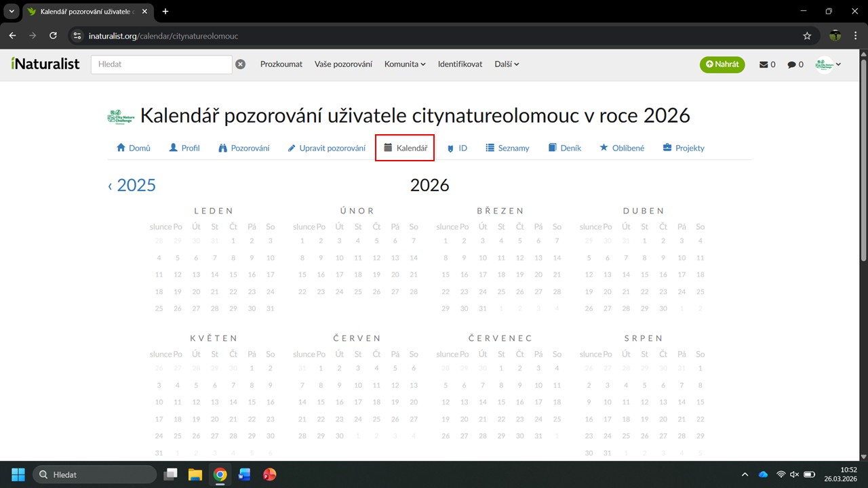The image size is (868, 488).
Task: Open the messages envelope icon
Action: click(767, 64)
